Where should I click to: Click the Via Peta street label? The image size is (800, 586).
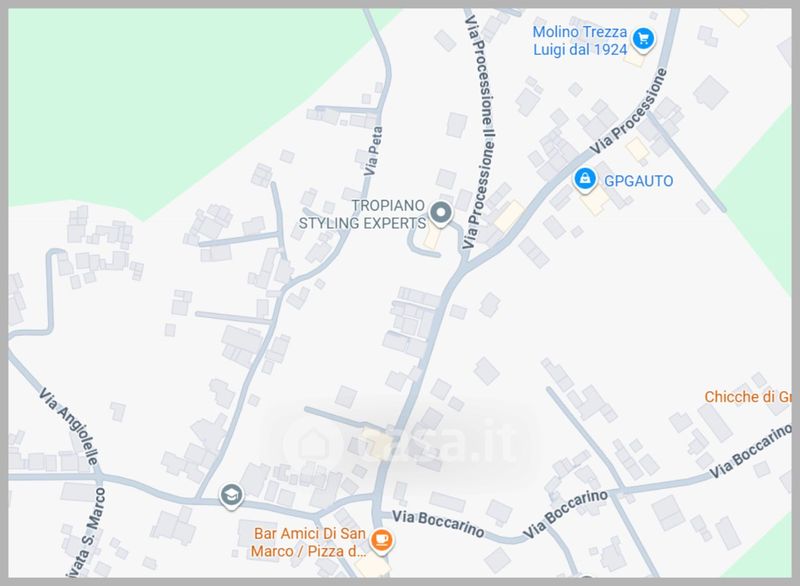click(374, 151)
